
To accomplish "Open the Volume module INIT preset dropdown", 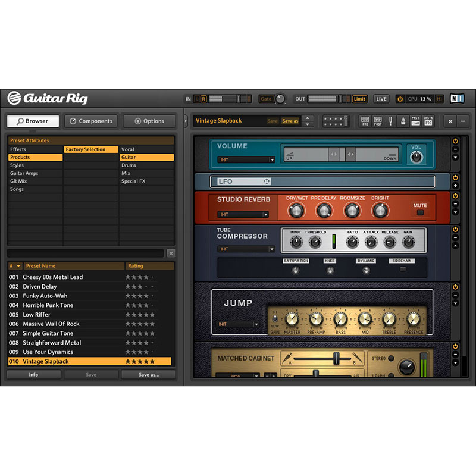I will pos(246,159).
